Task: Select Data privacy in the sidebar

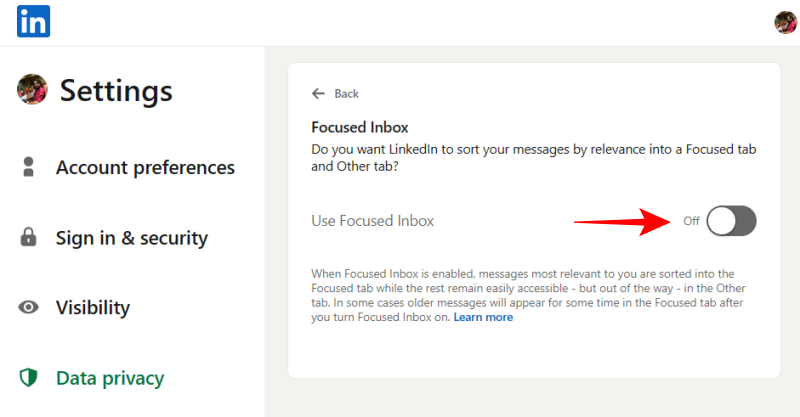Action: pyautogui.click(x=110, y=378)
